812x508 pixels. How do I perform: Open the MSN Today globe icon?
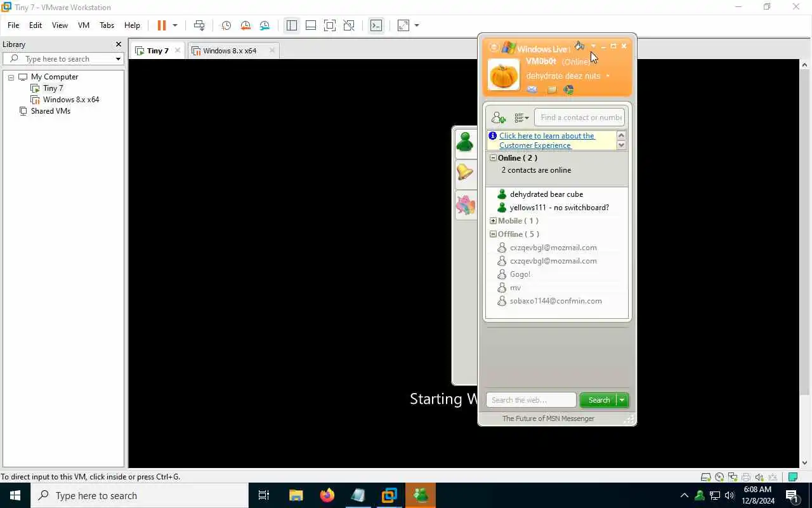coord(569,90)
